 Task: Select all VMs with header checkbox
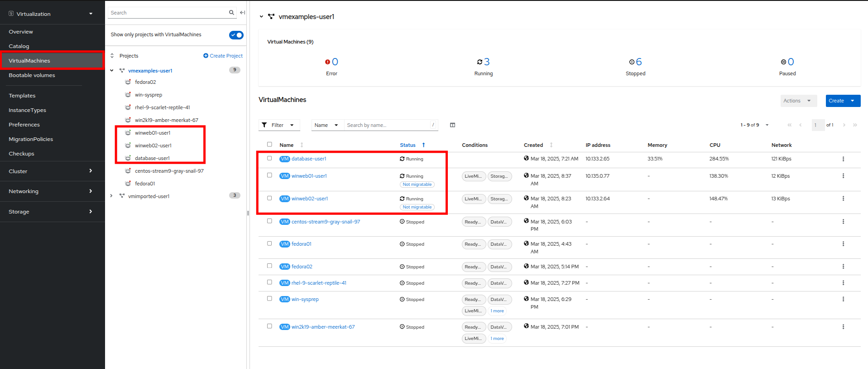point(269,145)
